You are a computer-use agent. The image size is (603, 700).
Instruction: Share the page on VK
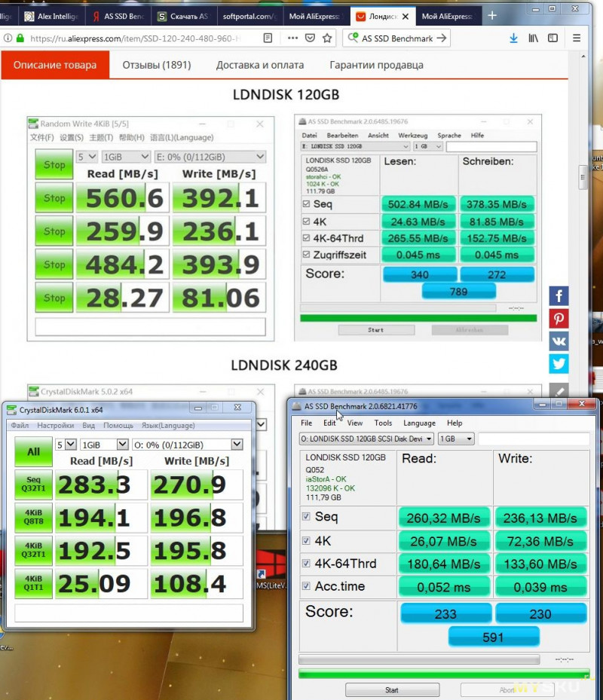[559, 341]
